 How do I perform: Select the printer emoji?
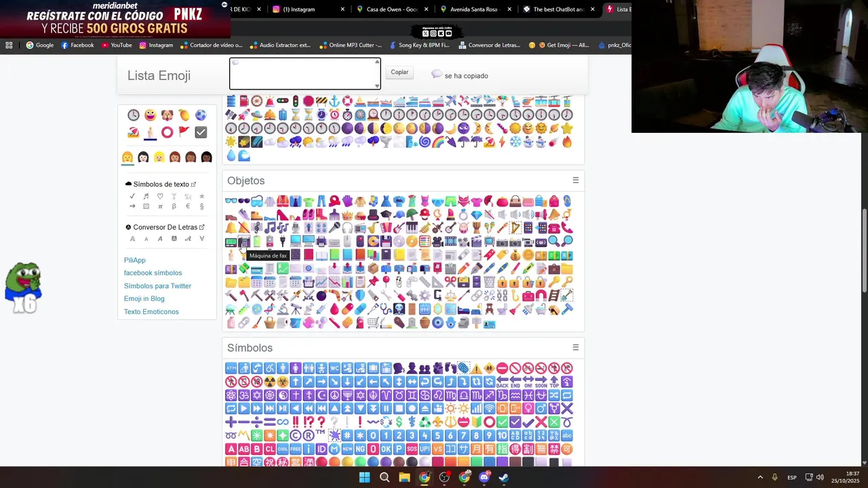[321, 241]
